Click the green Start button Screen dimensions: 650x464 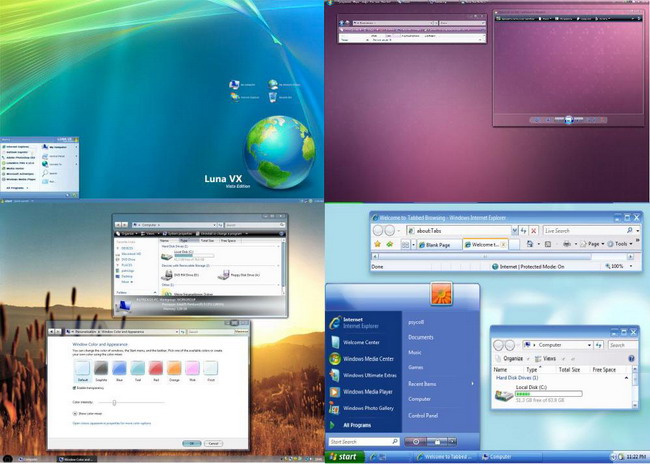click(342, 457)
